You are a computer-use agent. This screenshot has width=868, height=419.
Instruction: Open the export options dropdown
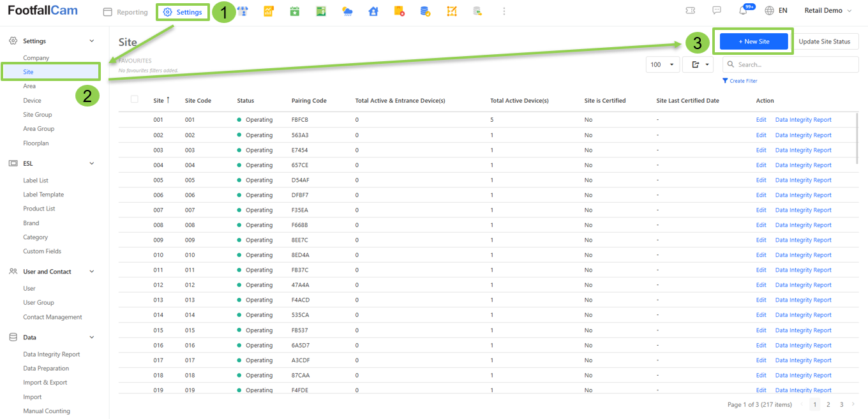(698, 64)
